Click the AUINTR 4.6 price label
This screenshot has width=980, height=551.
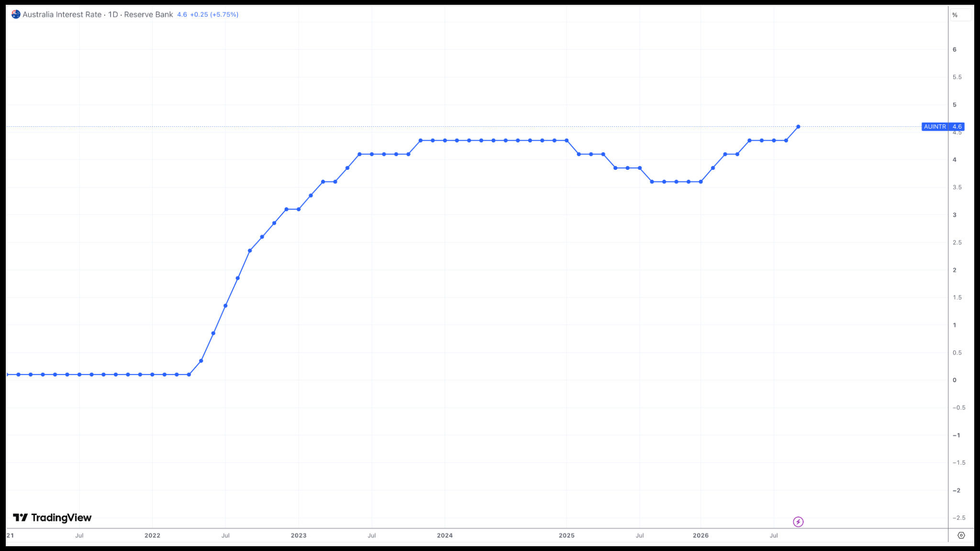coord(943,127)
